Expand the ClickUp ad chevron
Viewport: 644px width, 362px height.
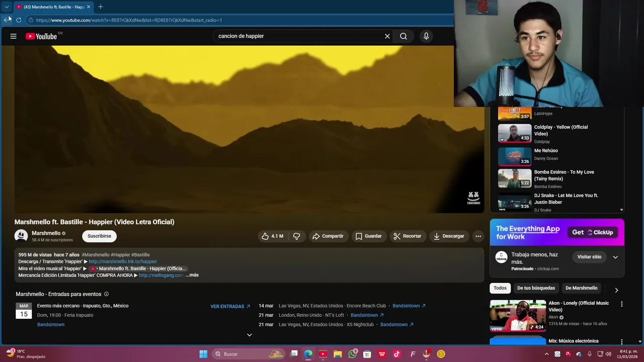coord(615,257)
